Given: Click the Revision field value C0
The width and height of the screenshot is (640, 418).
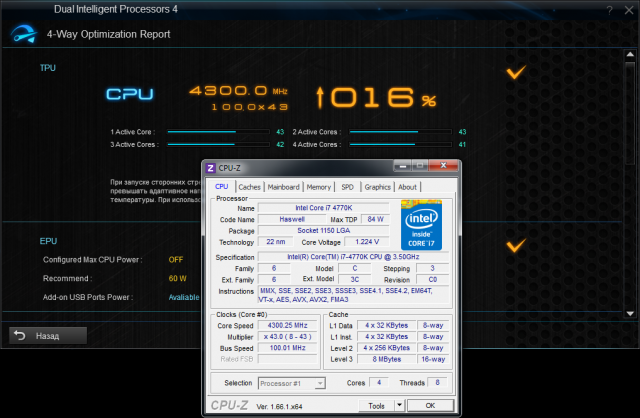Looking at the screenshot, I should coord(433,280).
